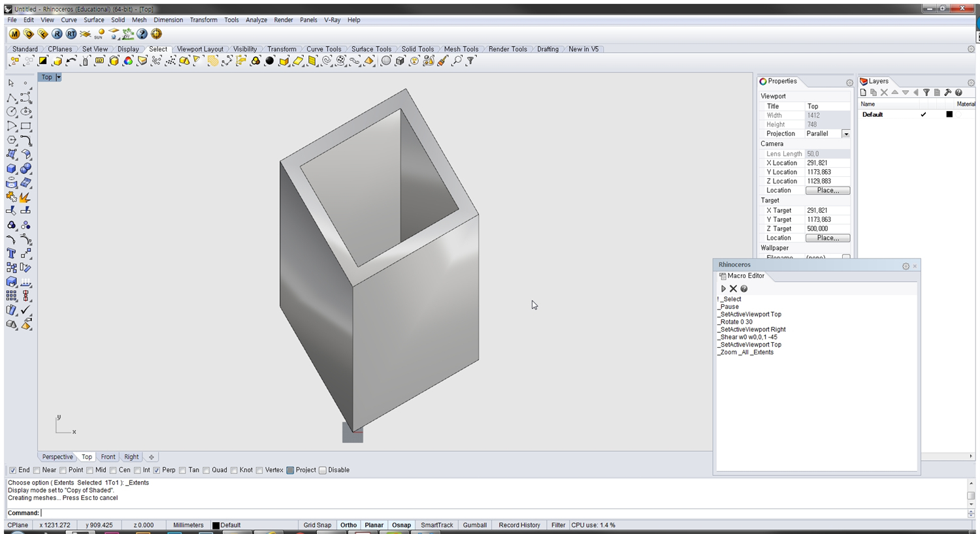Image resolution: width=980 pixels, height=534 pixels.
Task: Open the Projection Parallel dropdown
Action: (x=845, y=134)
